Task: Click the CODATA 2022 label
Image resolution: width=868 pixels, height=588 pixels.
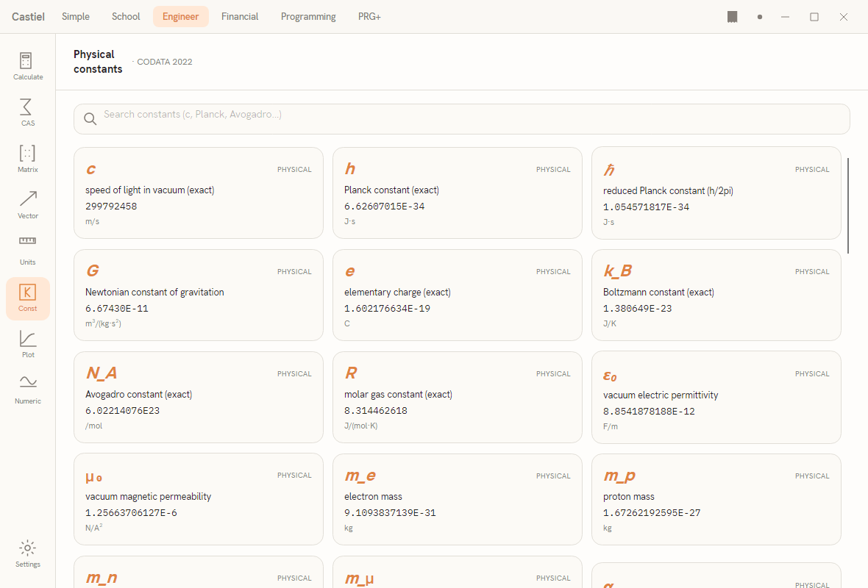Action: 165,62
